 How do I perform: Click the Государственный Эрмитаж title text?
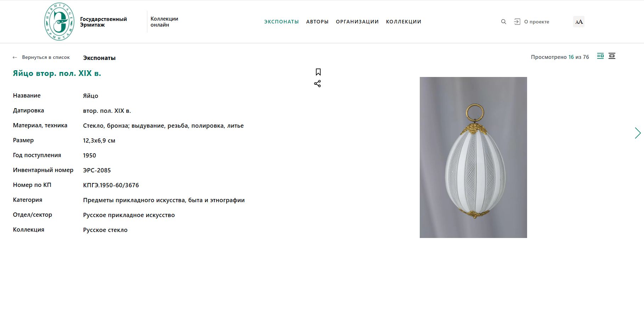pyautogui.click(x=103, y=22)
